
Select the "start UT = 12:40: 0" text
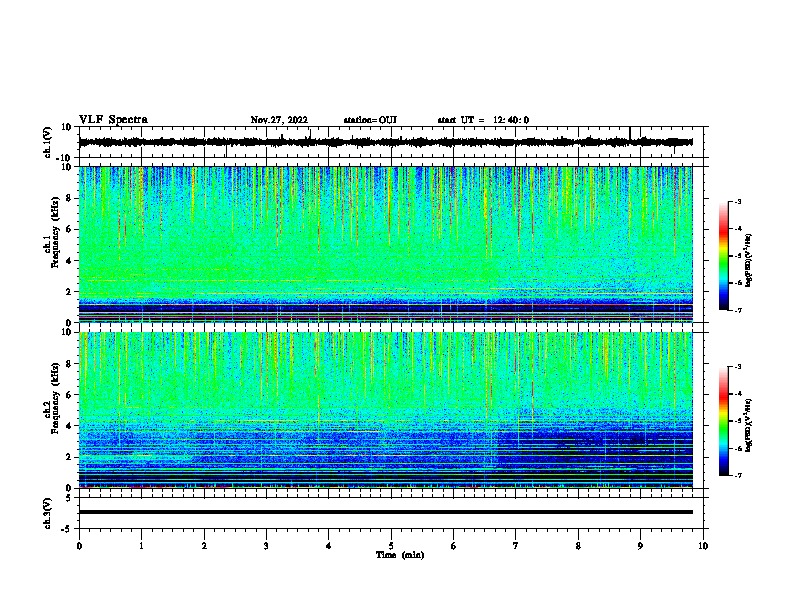click(x=483, y=120)
